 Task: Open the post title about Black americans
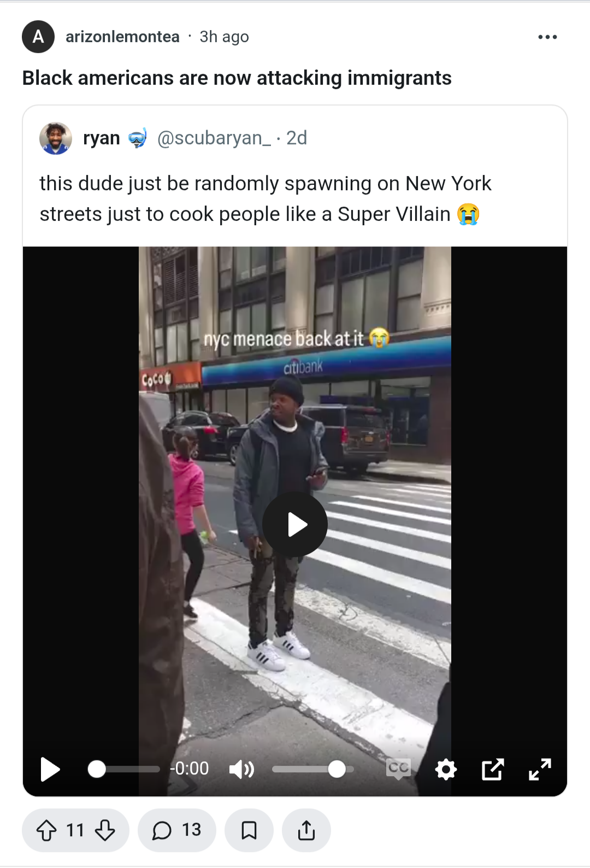[x=237, y=78]
